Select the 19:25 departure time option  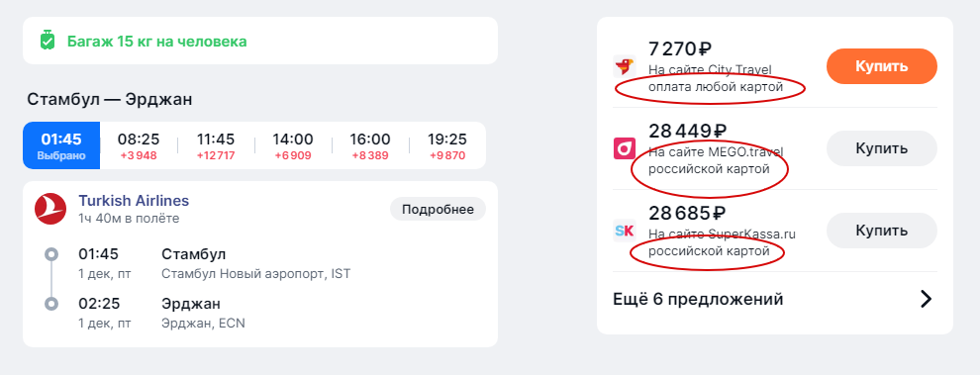click(x=446, y=145)
